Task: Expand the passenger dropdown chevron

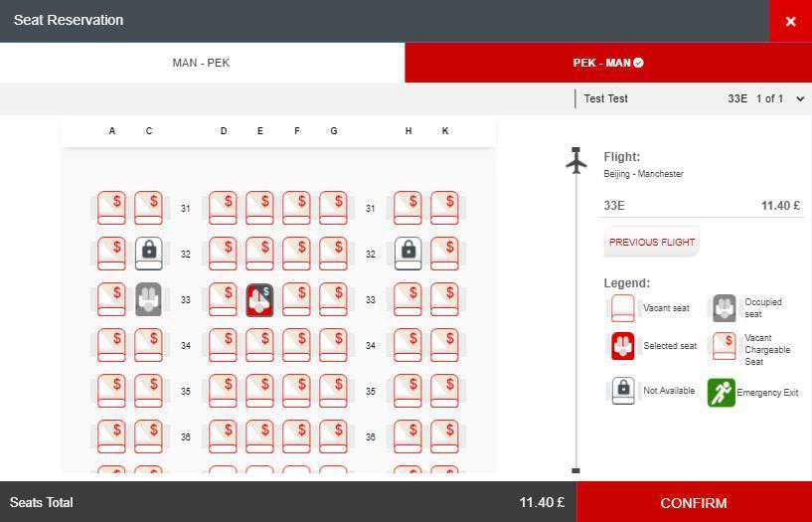Action: point(800,99)
